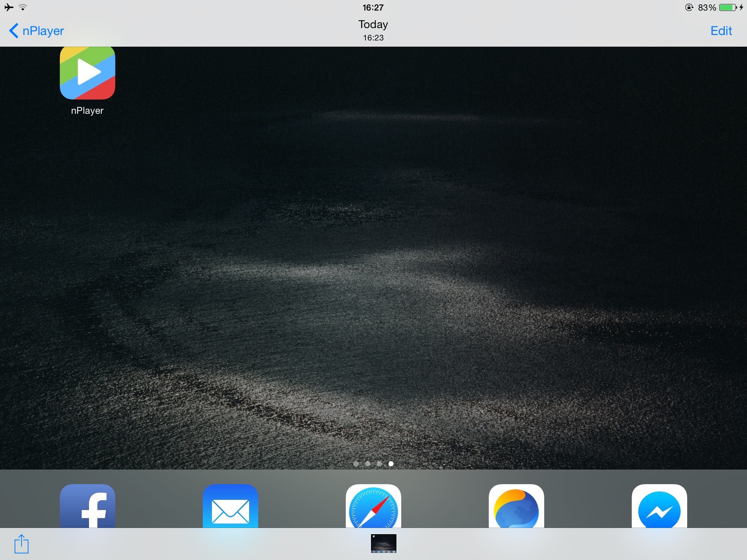Click the rotation lock status icon
Screen dimensions: 747x560
click(689, 7)
